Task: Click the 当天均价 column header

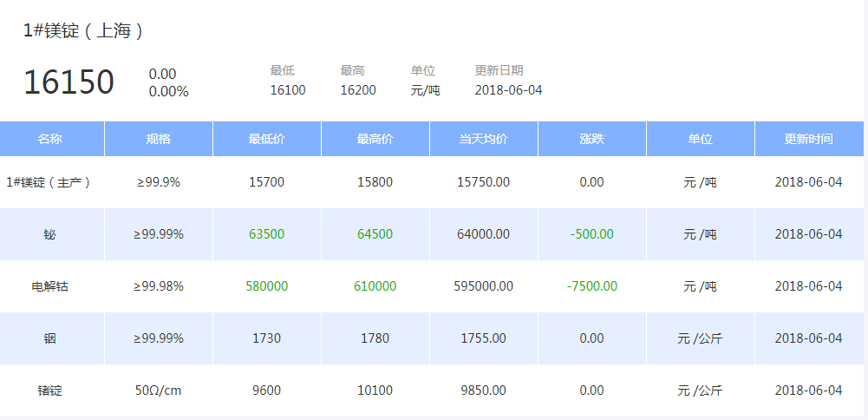Action: click(483, 139)
